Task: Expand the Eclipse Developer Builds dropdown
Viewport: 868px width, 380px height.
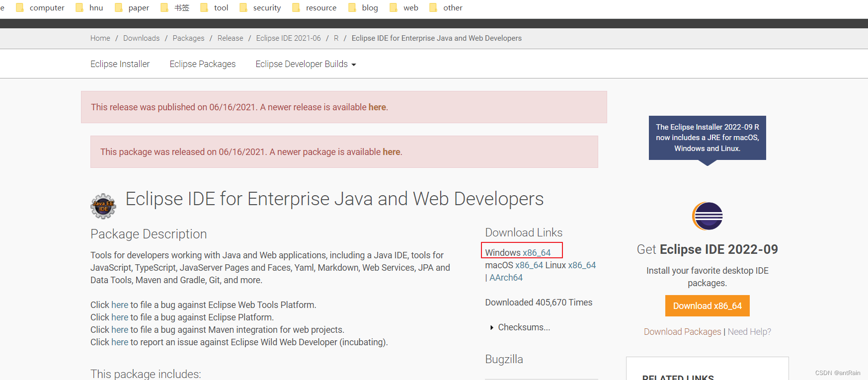Action: [306, 64]
